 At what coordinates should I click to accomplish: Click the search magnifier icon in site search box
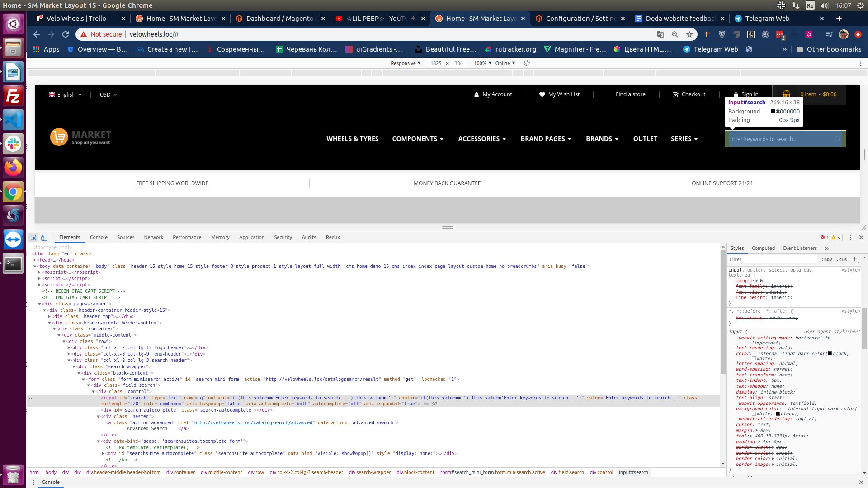coord(838,139)
